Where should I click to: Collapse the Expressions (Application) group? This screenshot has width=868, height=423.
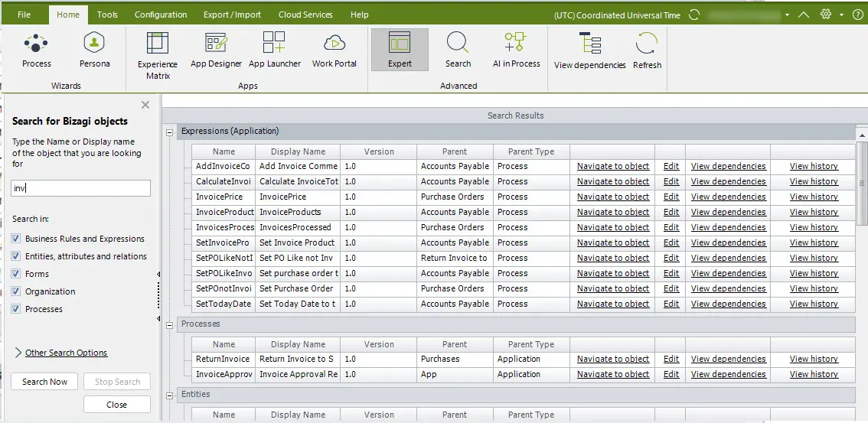pyautogui.click(x=169, y=132)
